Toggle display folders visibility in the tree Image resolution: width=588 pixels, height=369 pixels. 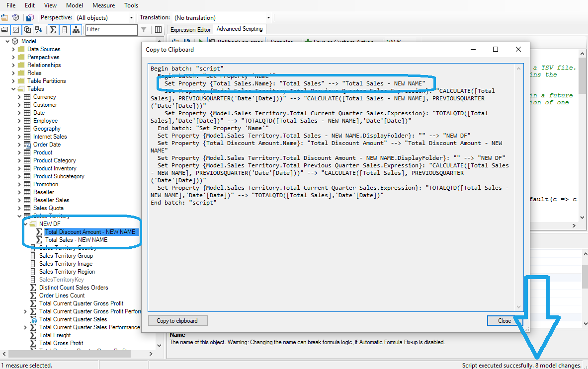pyautogui.click(x=4, y=30)
